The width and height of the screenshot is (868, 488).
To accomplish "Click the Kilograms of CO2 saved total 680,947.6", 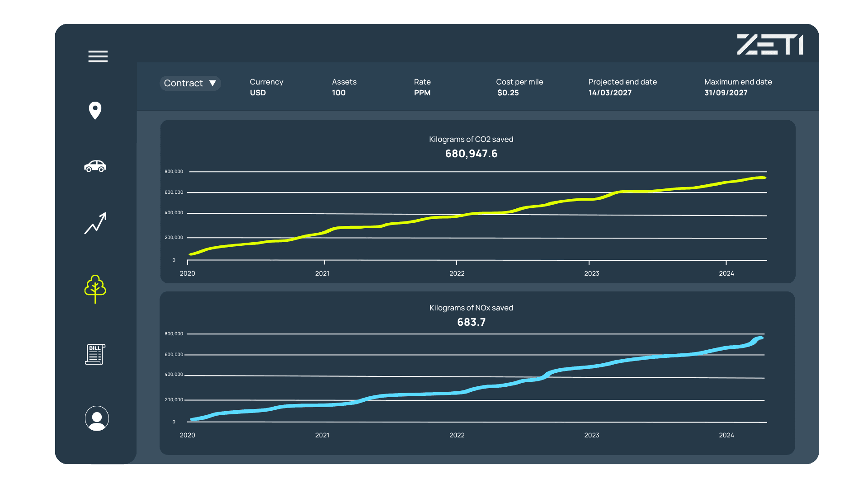I will pos(471,154).
